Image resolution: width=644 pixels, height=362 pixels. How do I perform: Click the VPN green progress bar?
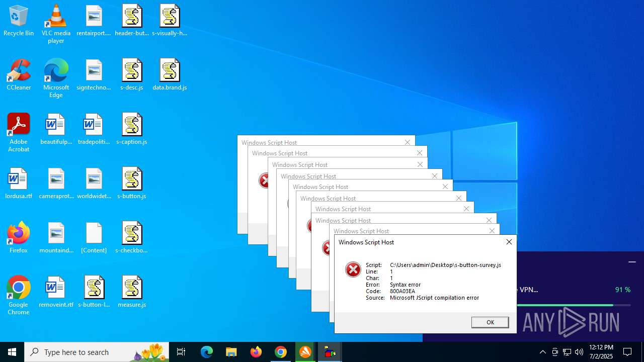565,305
